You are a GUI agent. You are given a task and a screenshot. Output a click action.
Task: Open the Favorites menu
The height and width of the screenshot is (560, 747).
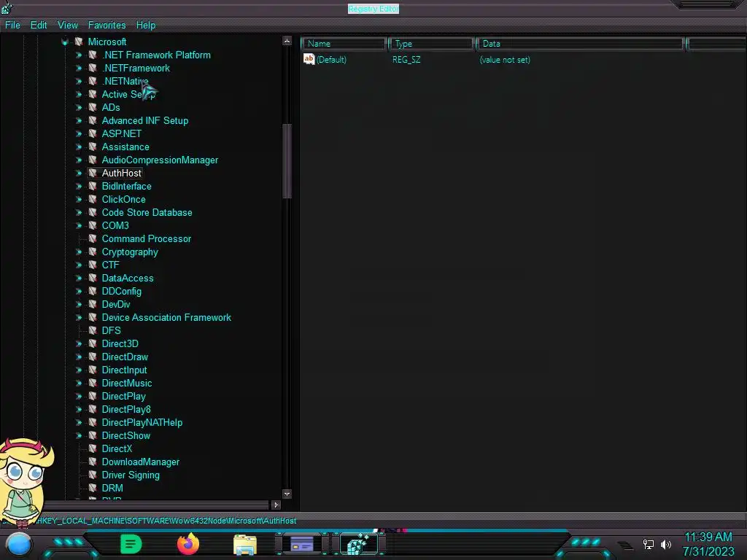(107, 26)
